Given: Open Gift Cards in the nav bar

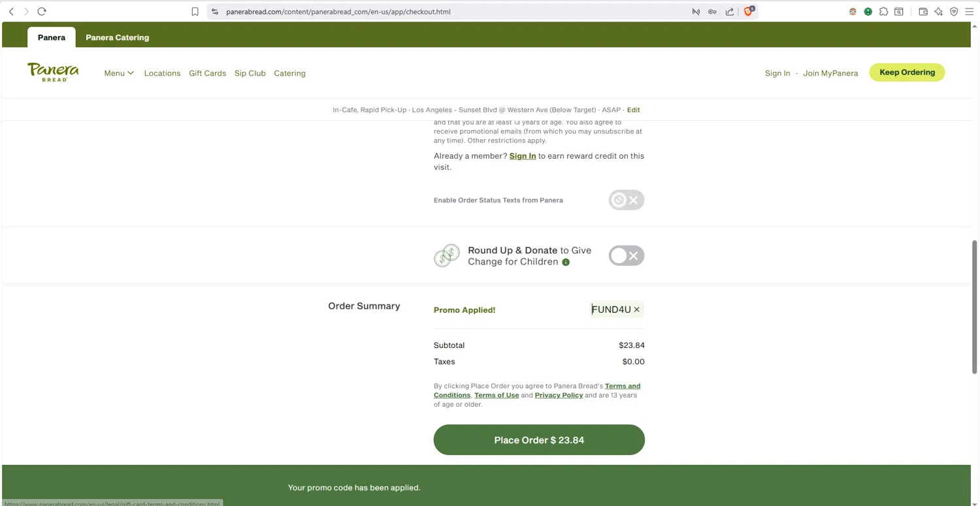Looking at the screenshot, I should [x=208, y=73].
